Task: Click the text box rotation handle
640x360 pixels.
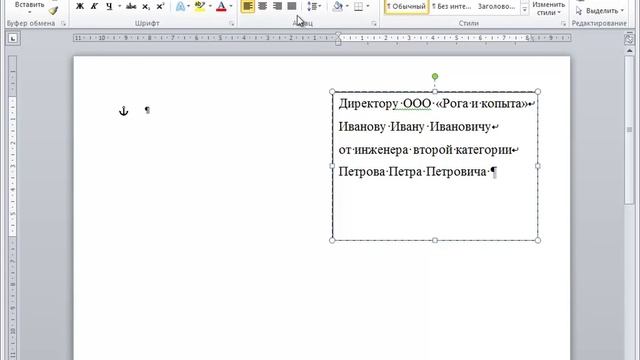Action: tap(435, 76)
